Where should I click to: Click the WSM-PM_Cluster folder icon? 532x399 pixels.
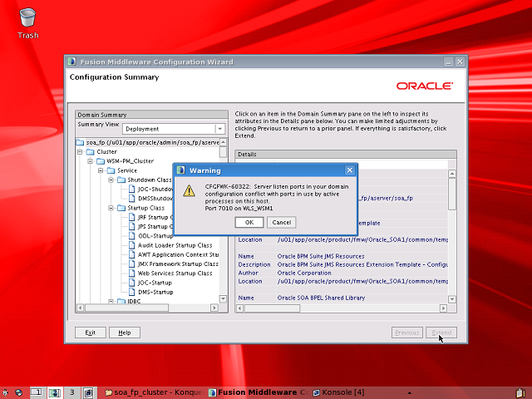pos(101,161)
